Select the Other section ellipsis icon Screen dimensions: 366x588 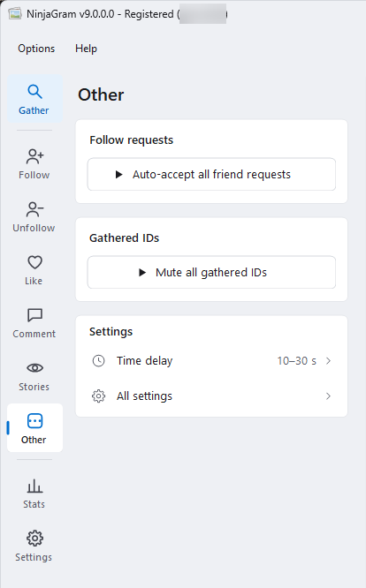pyautogui.click(x=34, y=421)
